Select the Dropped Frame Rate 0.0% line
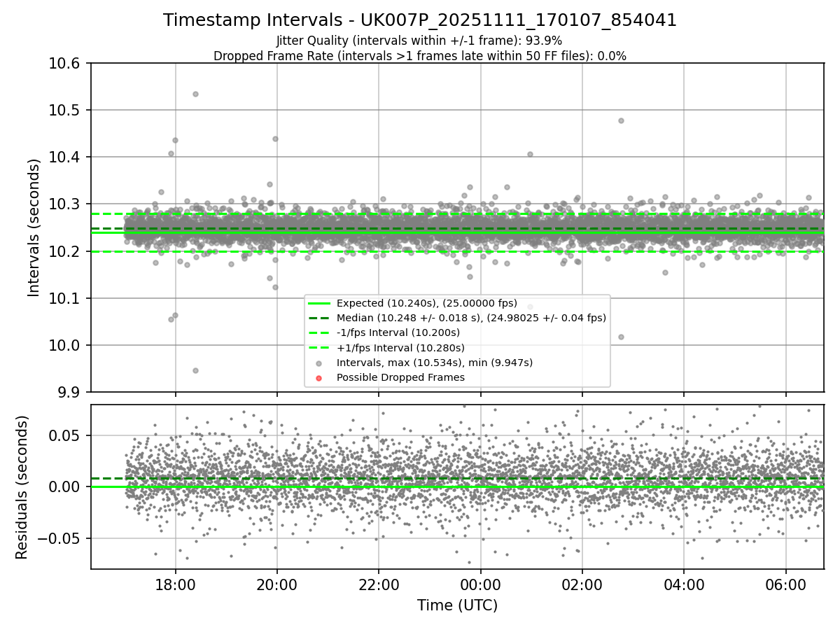The image size is (840, 630). [420, 56]
